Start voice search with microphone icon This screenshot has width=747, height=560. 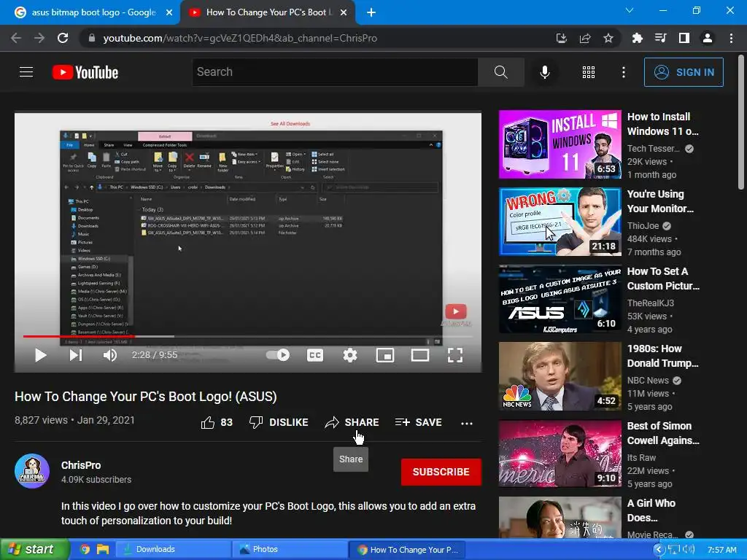click(544, 72)
